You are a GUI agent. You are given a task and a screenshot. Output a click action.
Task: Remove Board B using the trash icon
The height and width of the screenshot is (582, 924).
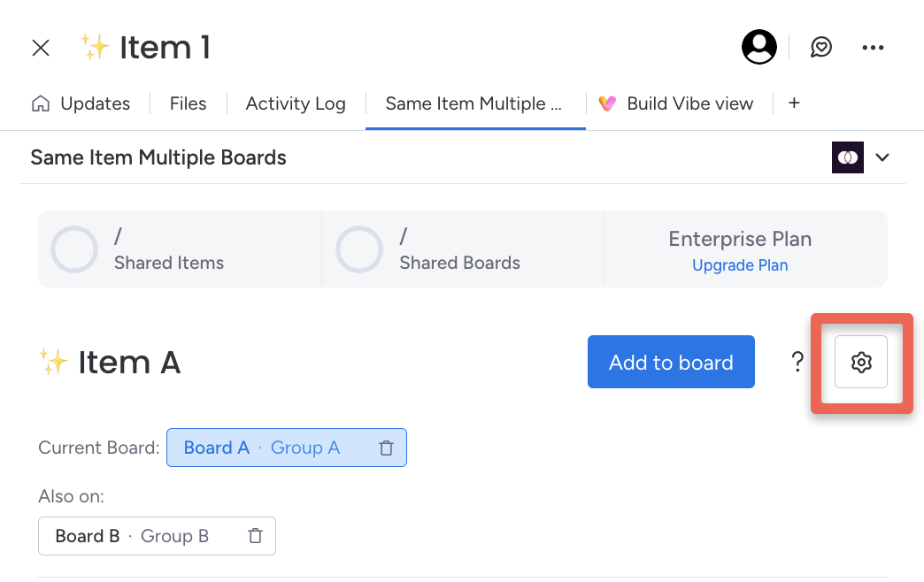255,536
